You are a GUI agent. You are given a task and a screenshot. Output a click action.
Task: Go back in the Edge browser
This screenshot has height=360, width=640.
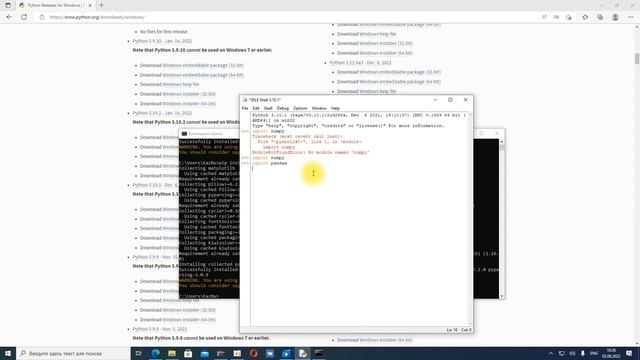click(9, 17)
